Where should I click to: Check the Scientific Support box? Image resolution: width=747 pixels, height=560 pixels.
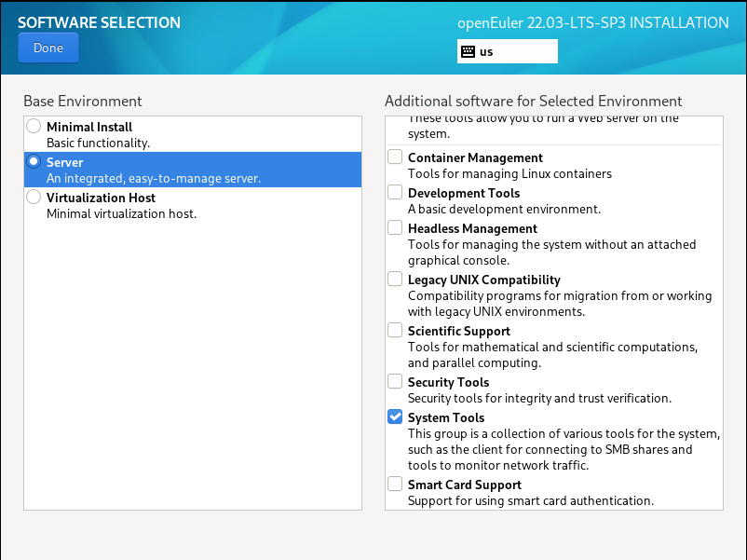(x=395, y=331)
